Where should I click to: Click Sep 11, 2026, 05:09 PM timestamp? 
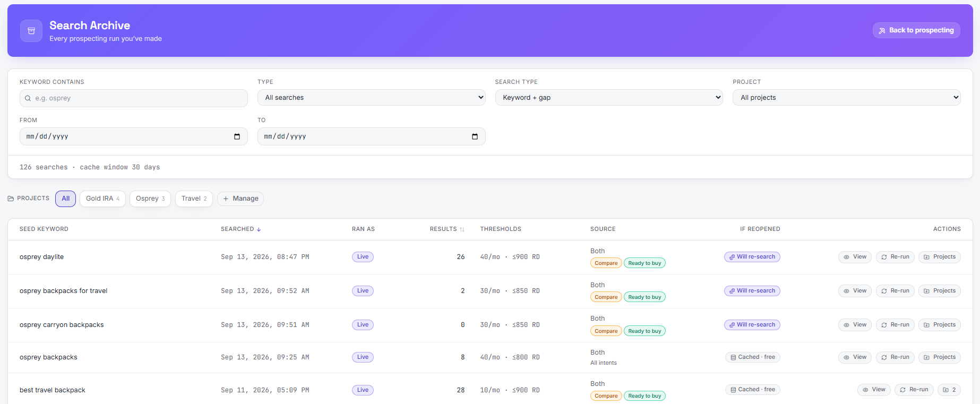click(x=265, y=390)
